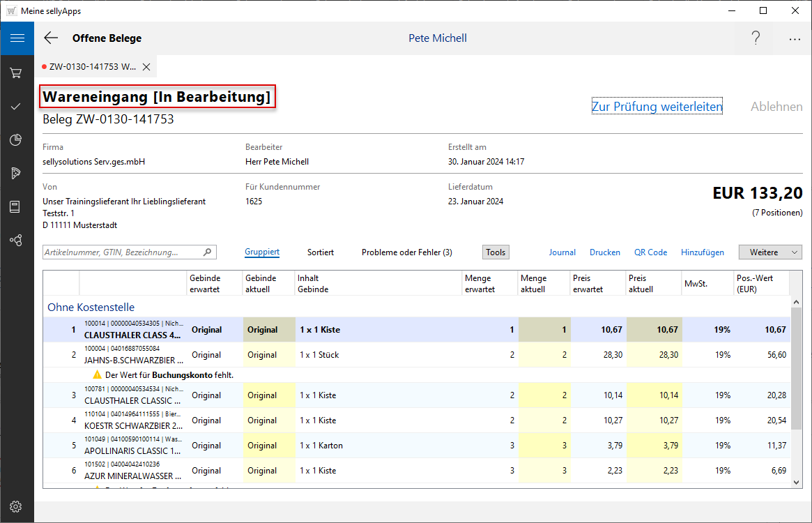Viewport: 812px width, 523px height.
Task: Open the pie chart sidebar section
Action: 17,140
